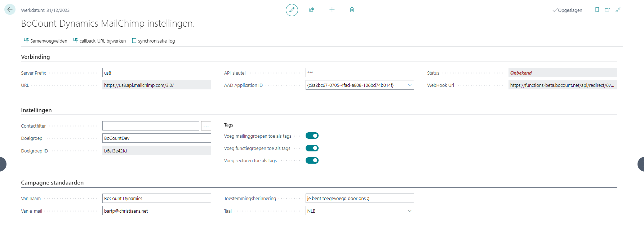Click the bookmark icon
Image resolution: width=644 pixels, height=226 pixels.
[597, 10]
